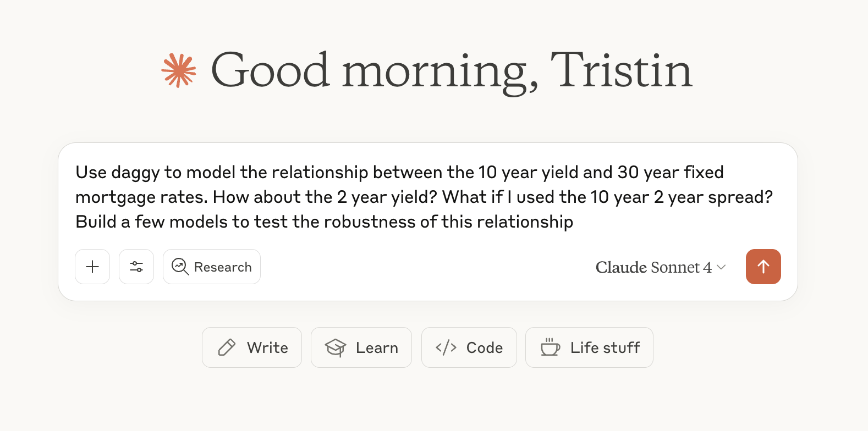Click the Claude starburst logo
Image resolution: width=868 pixels, height=431 pixels.
(178, 70)
